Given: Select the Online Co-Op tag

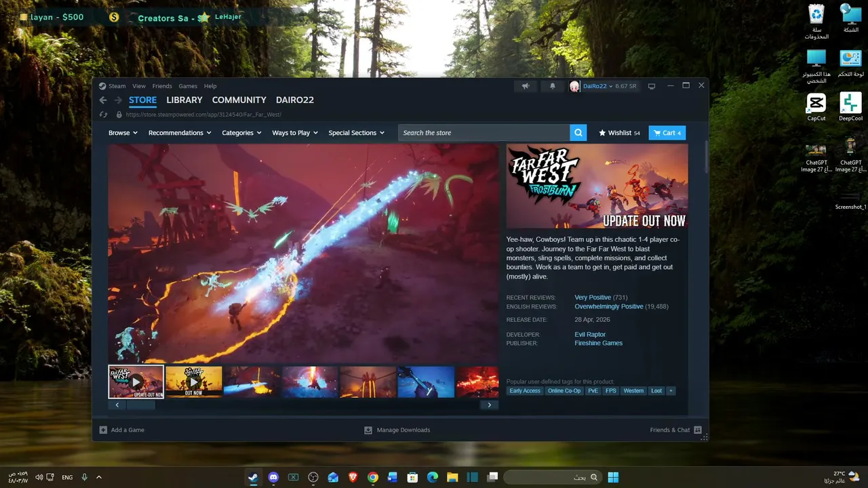Looking at the screenshot, I should [x=564, y=390].
